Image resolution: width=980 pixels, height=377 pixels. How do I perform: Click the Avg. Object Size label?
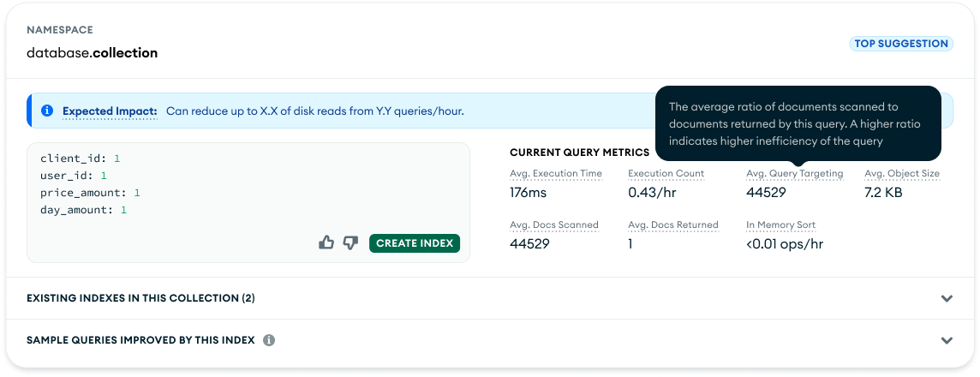coord(902,173)
